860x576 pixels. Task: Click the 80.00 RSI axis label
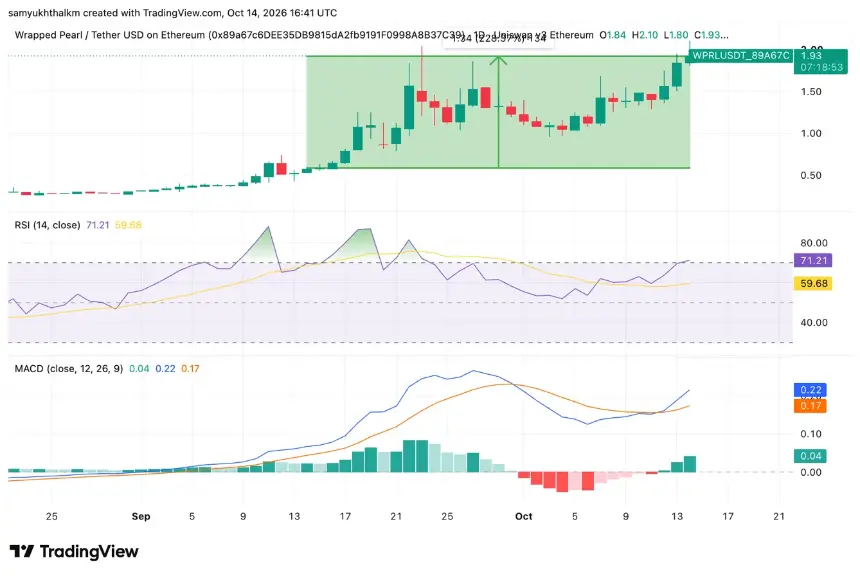coord(814,243)
